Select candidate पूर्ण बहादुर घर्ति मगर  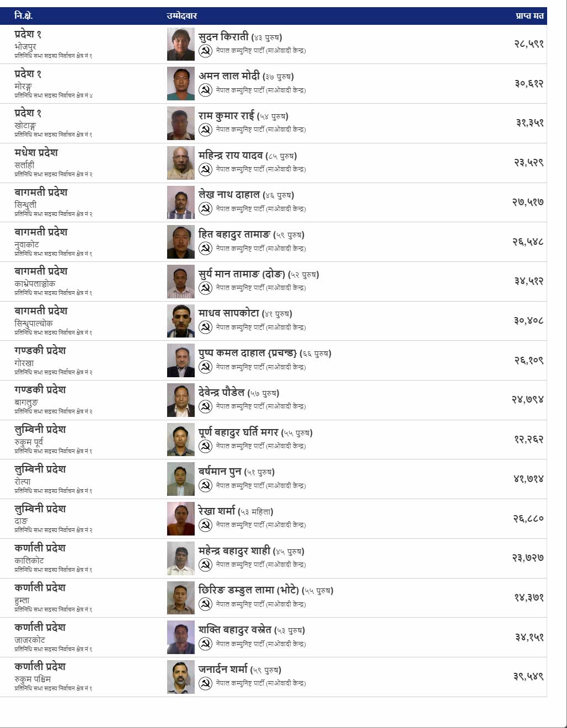pos(239,432)
